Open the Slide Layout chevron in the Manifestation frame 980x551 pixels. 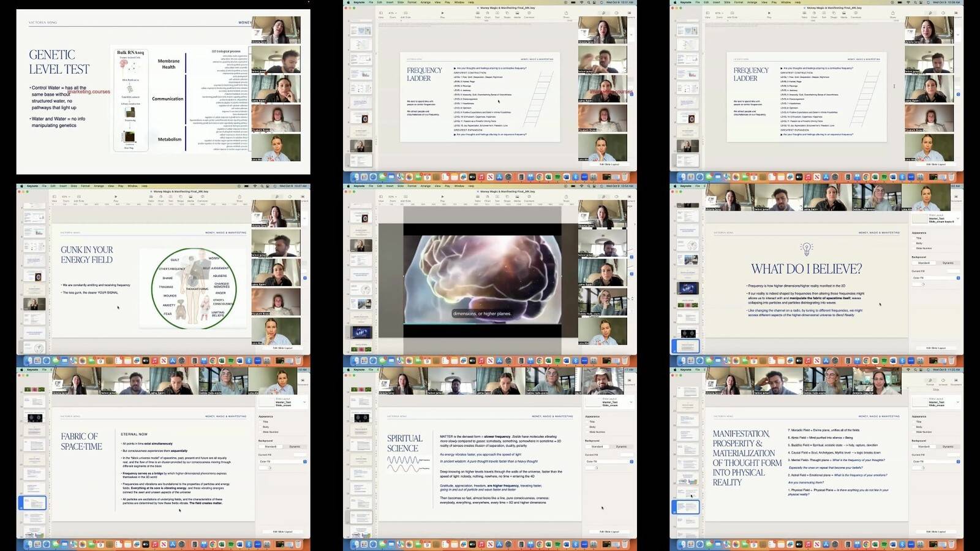(x=958, y=402)
